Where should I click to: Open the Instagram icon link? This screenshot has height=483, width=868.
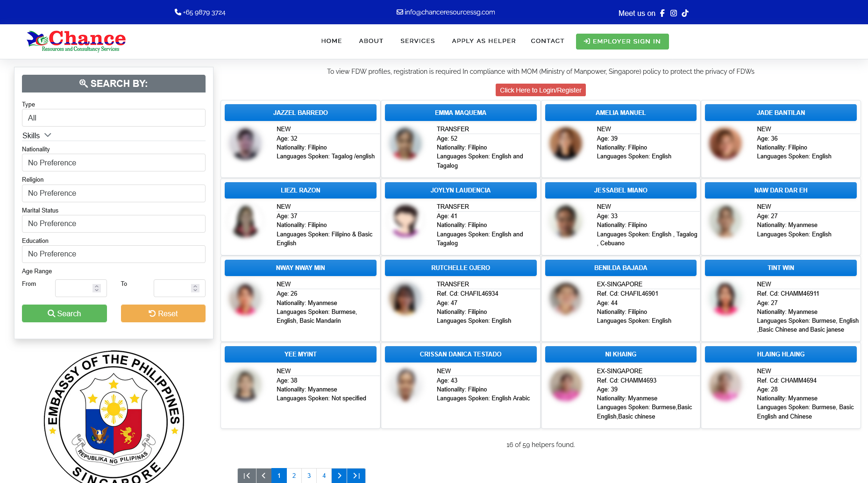(x=674, y=13)
